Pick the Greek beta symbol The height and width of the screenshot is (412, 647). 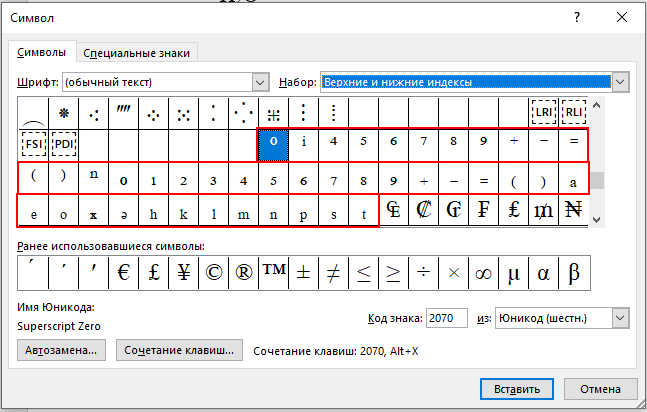click(574, 273)
